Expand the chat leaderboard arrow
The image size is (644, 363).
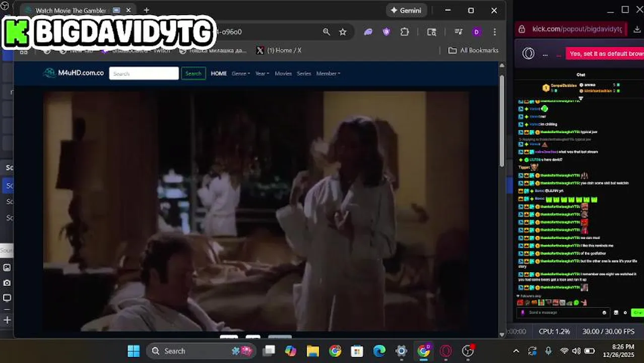(x=581, y=98)
